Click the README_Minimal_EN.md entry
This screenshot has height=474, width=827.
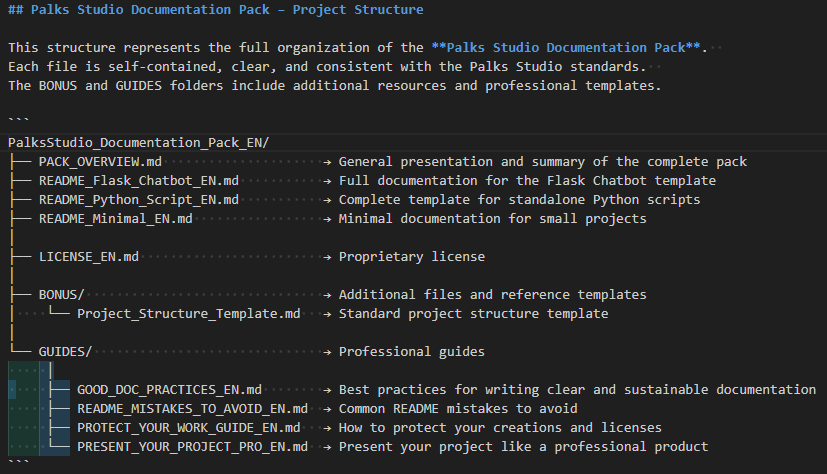pos(115,219)
